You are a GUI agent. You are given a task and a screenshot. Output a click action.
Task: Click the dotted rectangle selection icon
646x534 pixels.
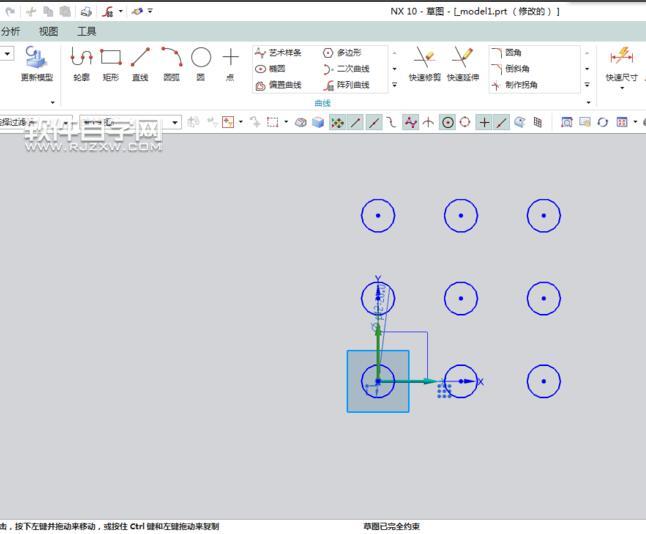(272, 122)
